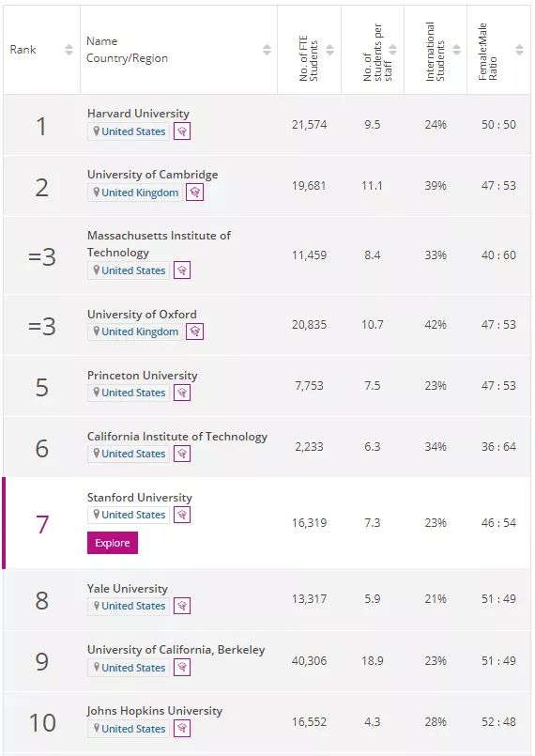Open the Johns Hopkins University link
The image size is (535, 756).
coord(154,711)
